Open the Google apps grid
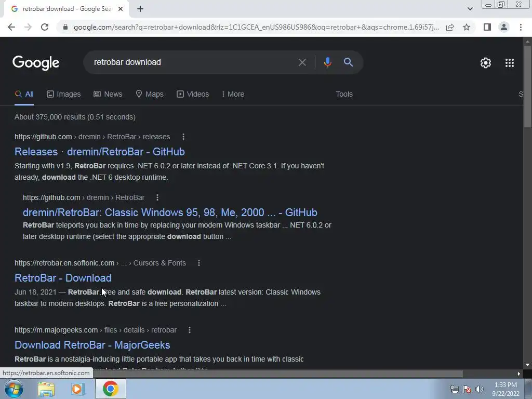 point(510,63)
